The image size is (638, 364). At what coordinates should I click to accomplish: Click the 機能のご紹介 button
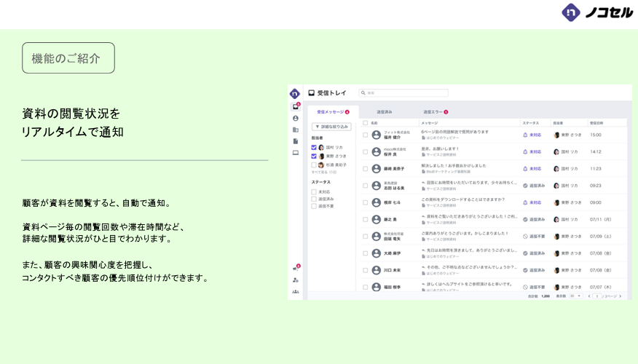click(68, 58)
